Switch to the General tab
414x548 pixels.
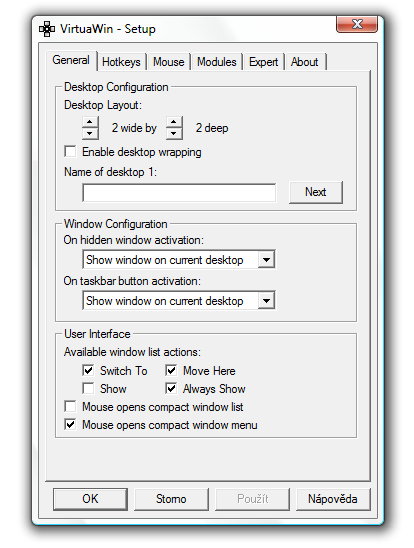coord(71,60)
